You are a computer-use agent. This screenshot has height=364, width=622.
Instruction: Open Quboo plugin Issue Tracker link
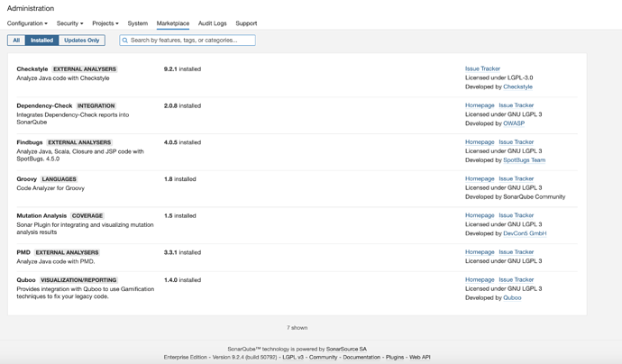pyautogui.click(x=517, y=280)
